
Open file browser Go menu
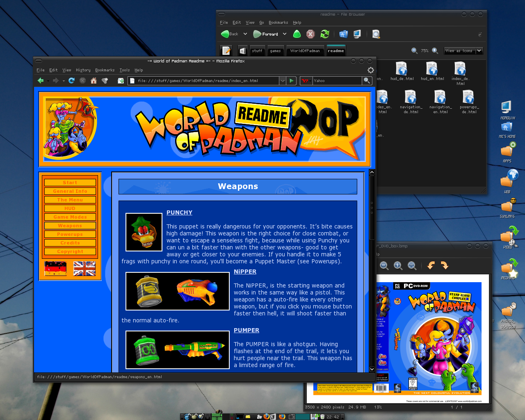262,23
